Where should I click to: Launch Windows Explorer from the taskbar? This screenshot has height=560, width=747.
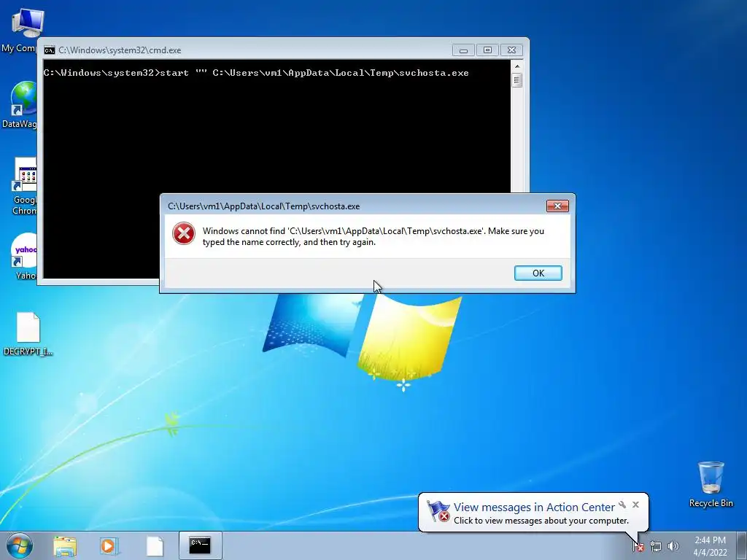pos(65,545)
